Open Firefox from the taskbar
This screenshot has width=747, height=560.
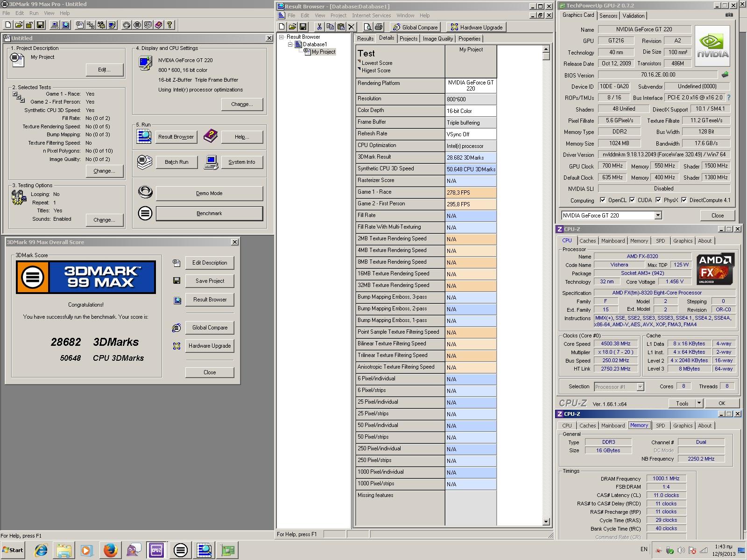pyautogui.click(x=111, y=550)
